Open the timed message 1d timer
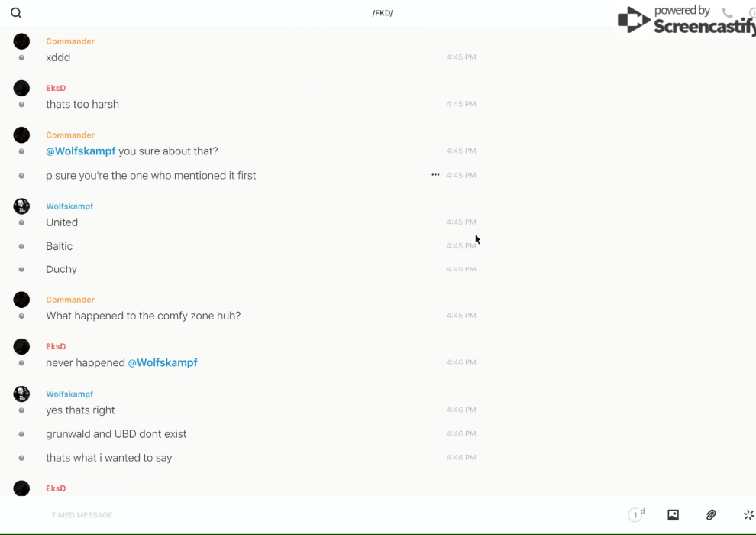The image size is (756, 535). [635, 515]
